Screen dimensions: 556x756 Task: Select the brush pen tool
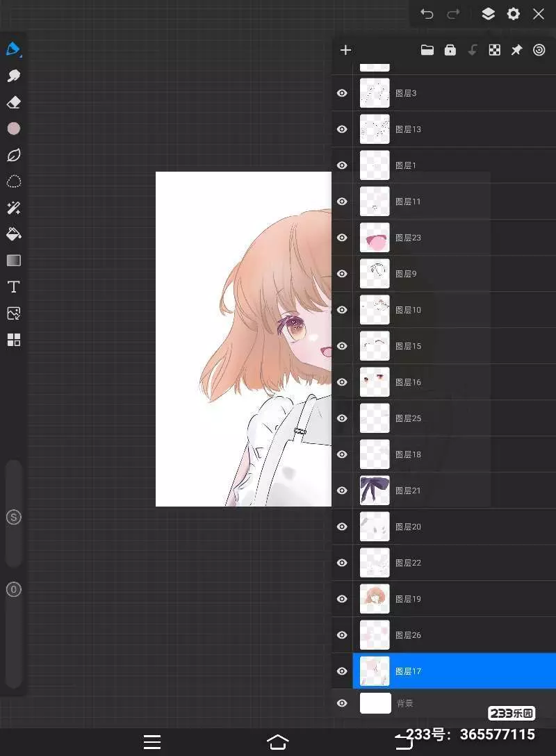[x=13, y=49]
